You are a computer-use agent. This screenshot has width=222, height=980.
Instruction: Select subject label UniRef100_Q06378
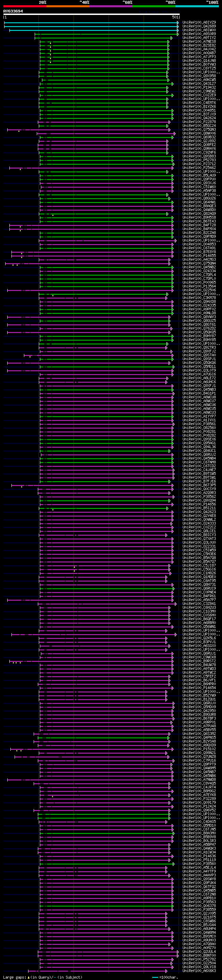[x=199, y=906]
